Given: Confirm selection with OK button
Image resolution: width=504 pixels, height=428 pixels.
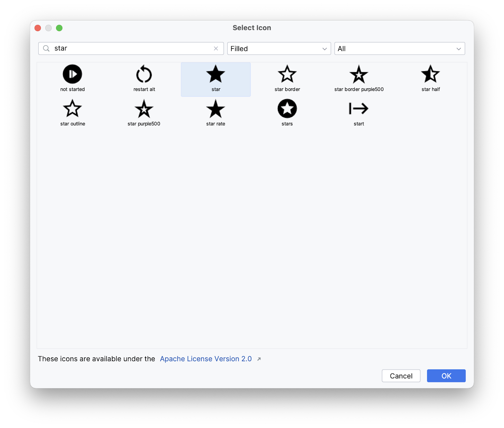Looking at the screenshot, I should [446, 376].
